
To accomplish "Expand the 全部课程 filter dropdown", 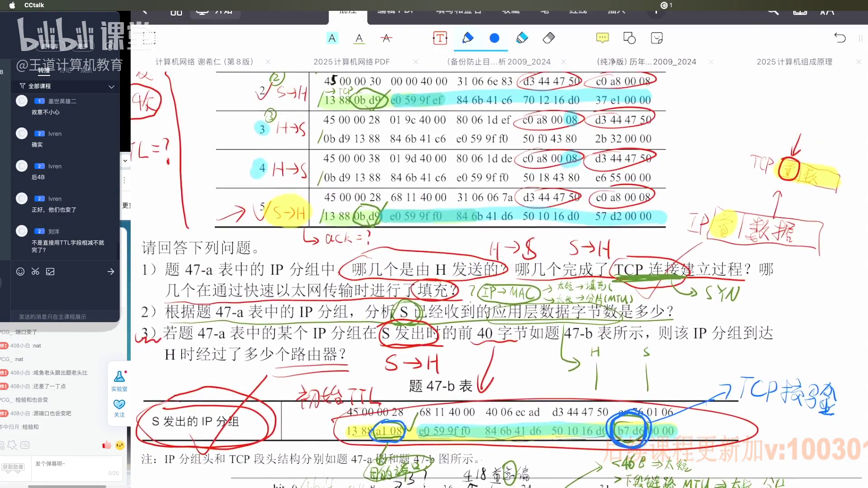I will click(x=111, y=86).
